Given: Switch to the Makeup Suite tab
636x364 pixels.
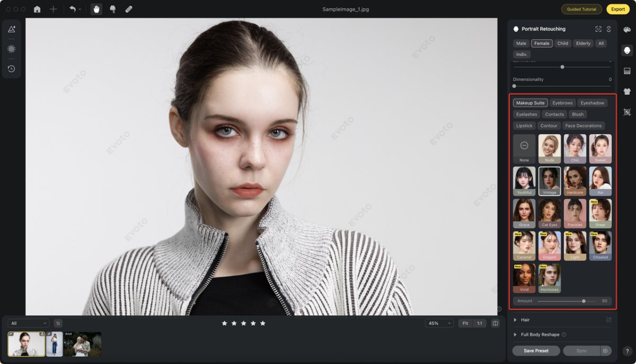Looking at the screenshot, I should click(x=531, y=103).
